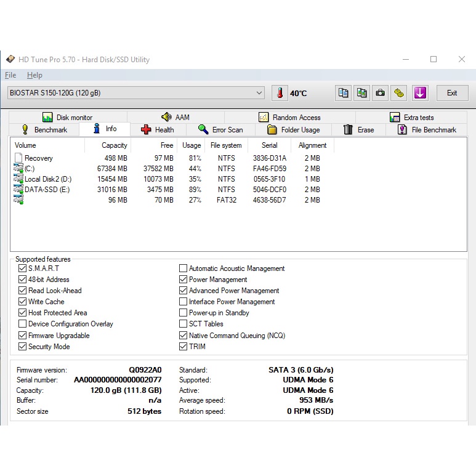Open the Disk monitor tab
476x476 pixels.
(67, 117)
